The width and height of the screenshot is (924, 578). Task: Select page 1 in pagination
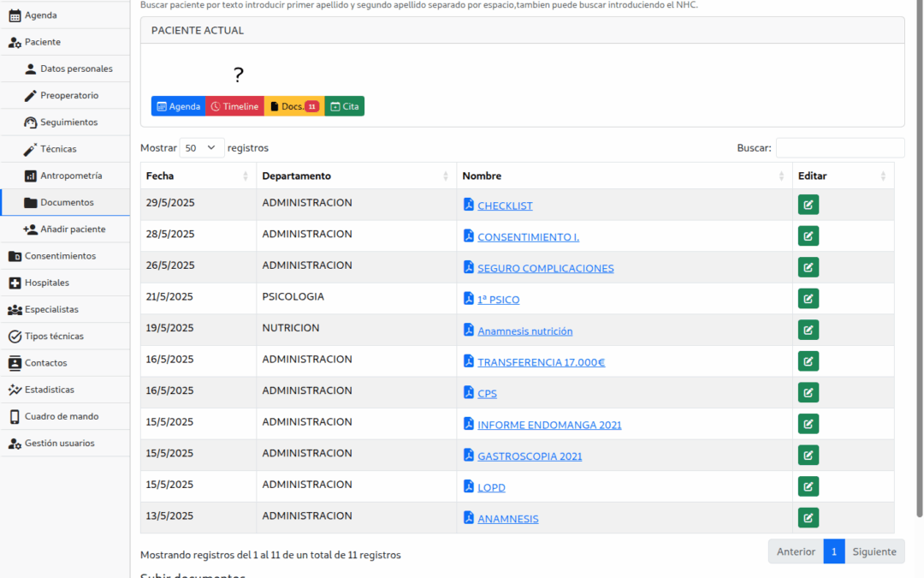(x=834, y=551)
